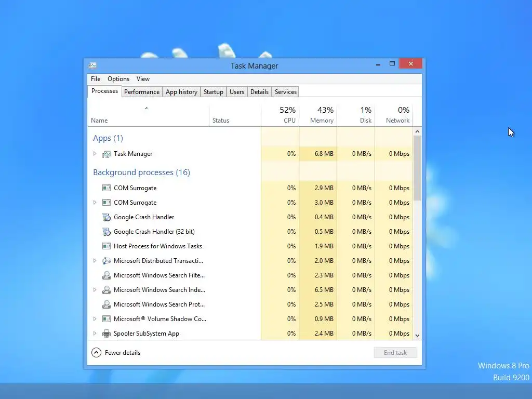This screenshot has height=399, width=532.
Task: Expand the second COM Surrogate entry
Action: coord(95,203)
